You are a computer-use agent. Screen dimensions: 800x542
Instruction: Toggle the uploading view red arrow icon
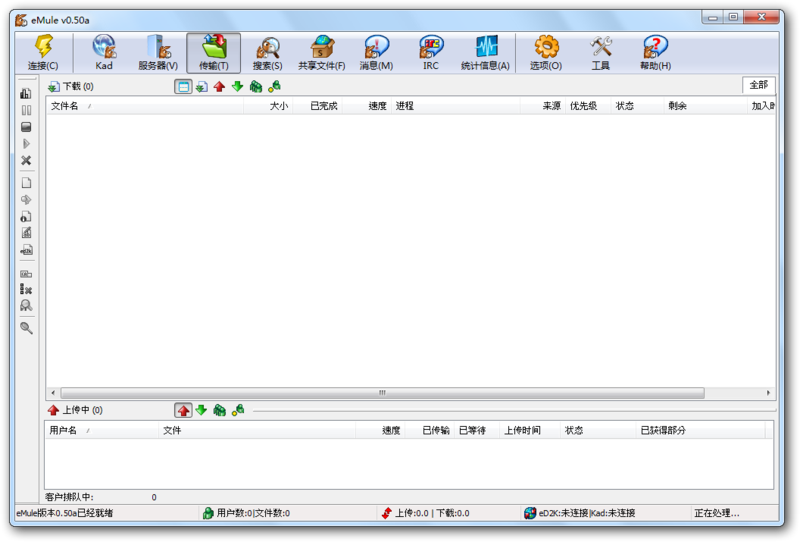point(183,410)
